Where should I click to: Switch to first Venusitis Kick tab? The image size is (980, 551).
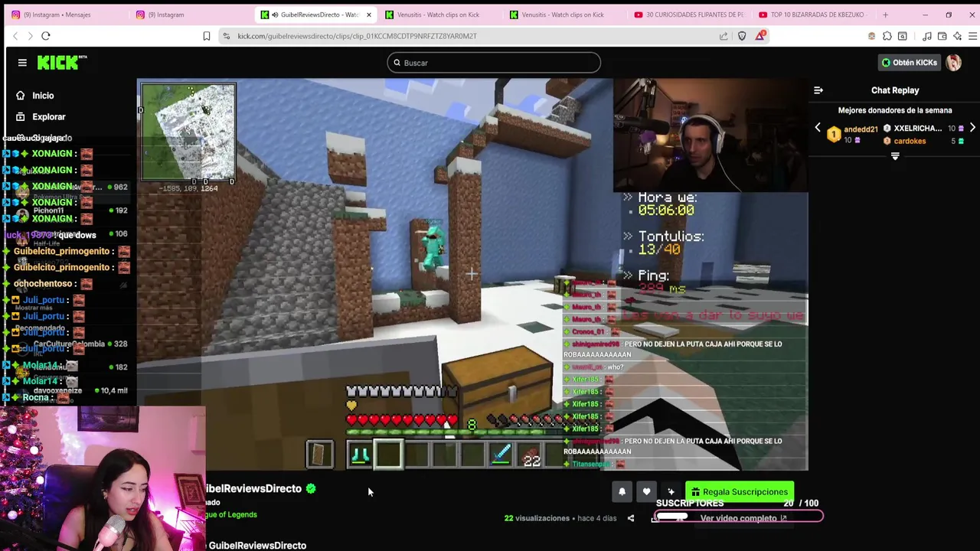coord(440,15)
